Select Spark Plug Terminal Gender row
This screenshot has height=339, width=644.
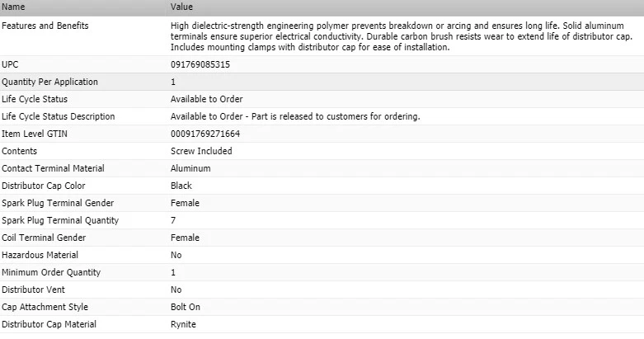coord(58,203)
